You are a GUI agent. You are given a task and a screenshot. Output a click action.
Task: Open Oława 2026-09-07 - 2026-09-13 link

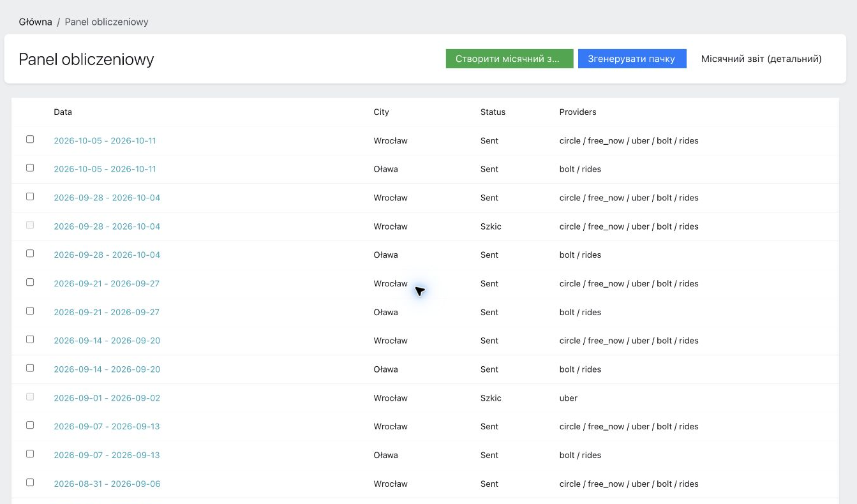click(107, 455)
